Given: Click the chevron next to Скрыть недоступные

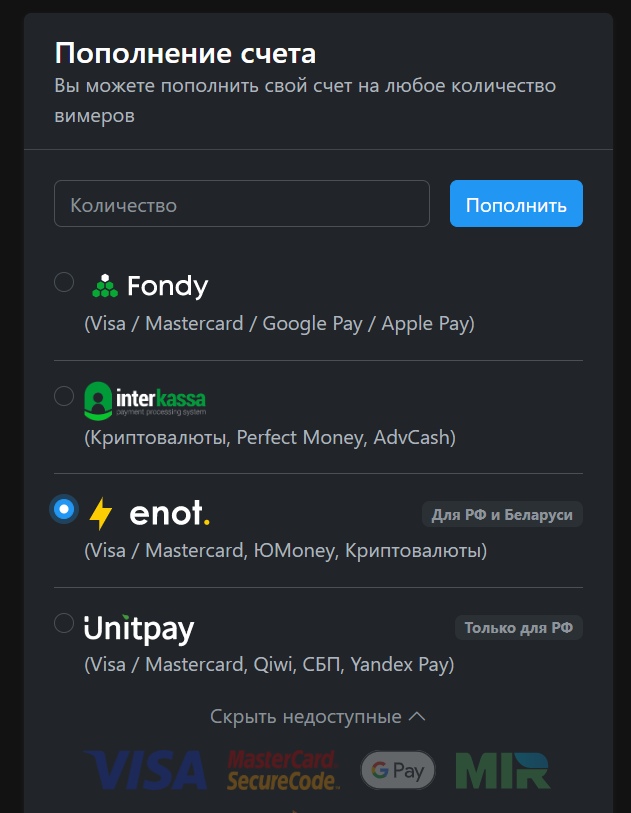Looking at the screenshot, I should [418, 717].
